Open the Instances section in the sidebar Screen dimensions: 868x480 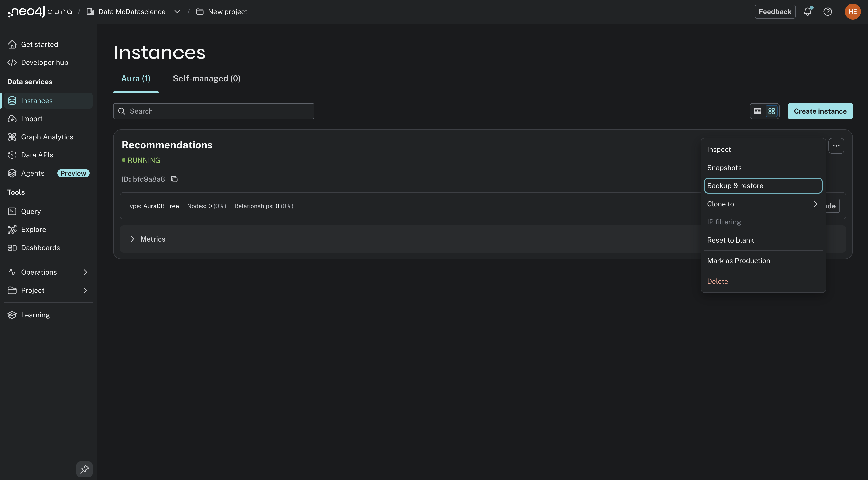pos(36,100)
